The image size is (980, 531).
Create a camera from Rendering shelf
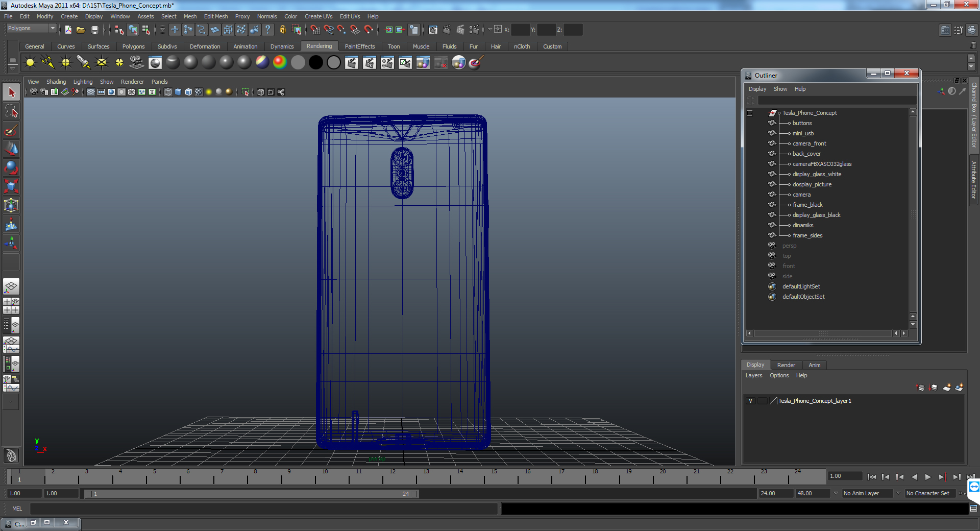coord(137,63)
